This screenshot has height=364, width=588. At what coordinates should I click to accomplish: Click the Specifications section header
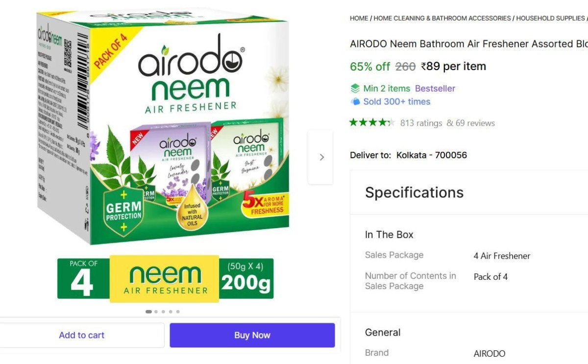(x=414, y=193)
